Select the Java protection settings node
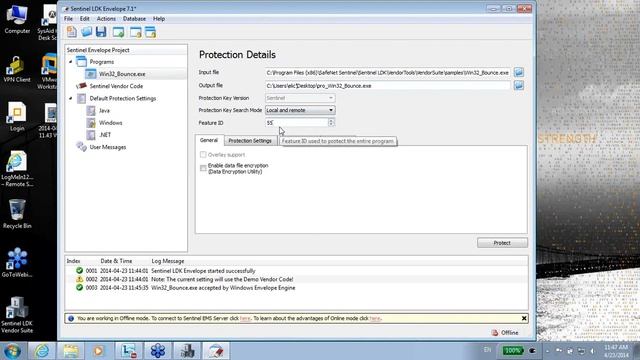Screen dimensions: 640x360 (x=104, y=111)
